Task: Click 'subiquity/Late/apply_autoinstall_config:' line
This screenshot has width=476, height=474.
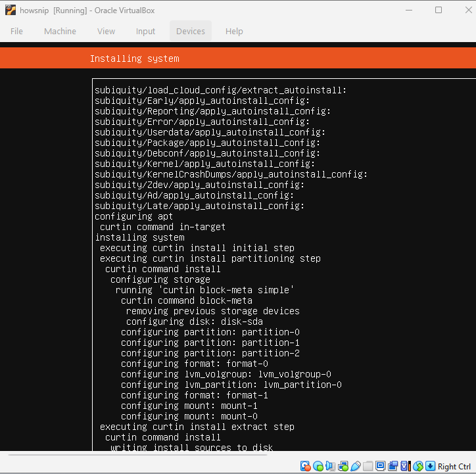Action: pyautogui.click(x=199, y=206)
